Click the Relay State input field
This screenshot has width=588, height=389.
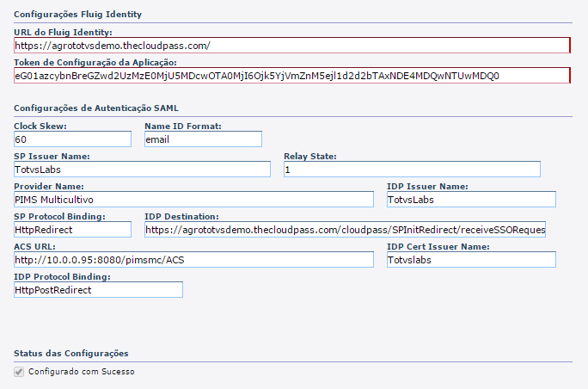tap(412, 170)
